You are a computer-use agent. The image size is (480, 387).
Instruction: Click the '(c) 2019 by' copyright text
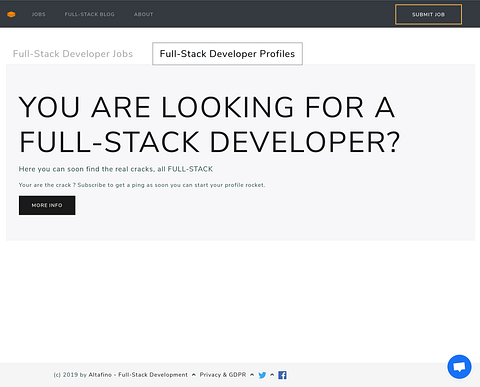pos(70,375)
